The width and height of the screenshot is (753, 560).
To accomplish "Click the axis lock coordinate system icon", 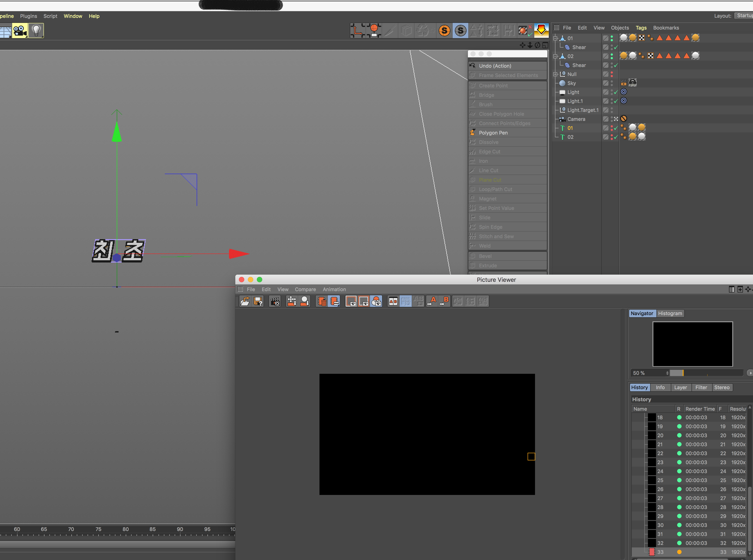I will click(x=357, y=31).
